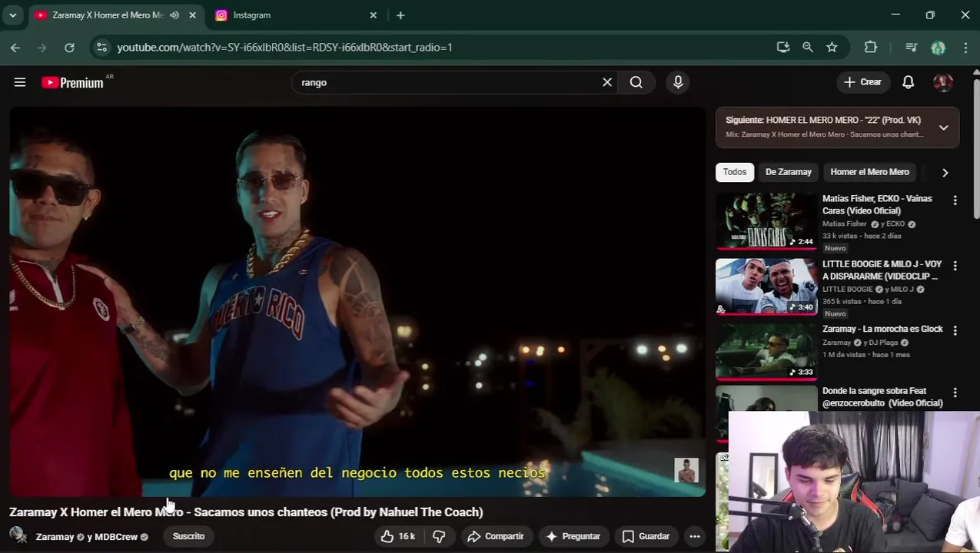Open install/cast icon in address bar
The width and height of the screenshot is (980, 553).
point(783,48)
